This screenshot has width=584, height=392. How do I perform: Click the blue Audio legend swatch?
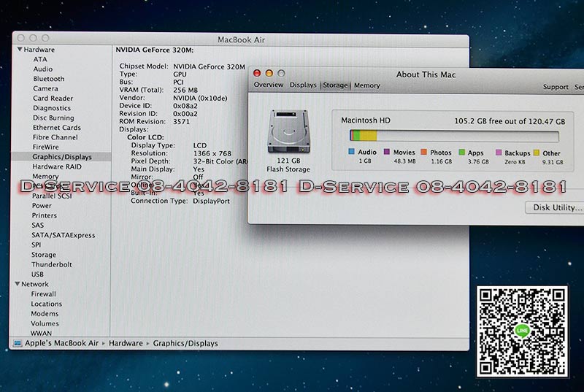351,152
